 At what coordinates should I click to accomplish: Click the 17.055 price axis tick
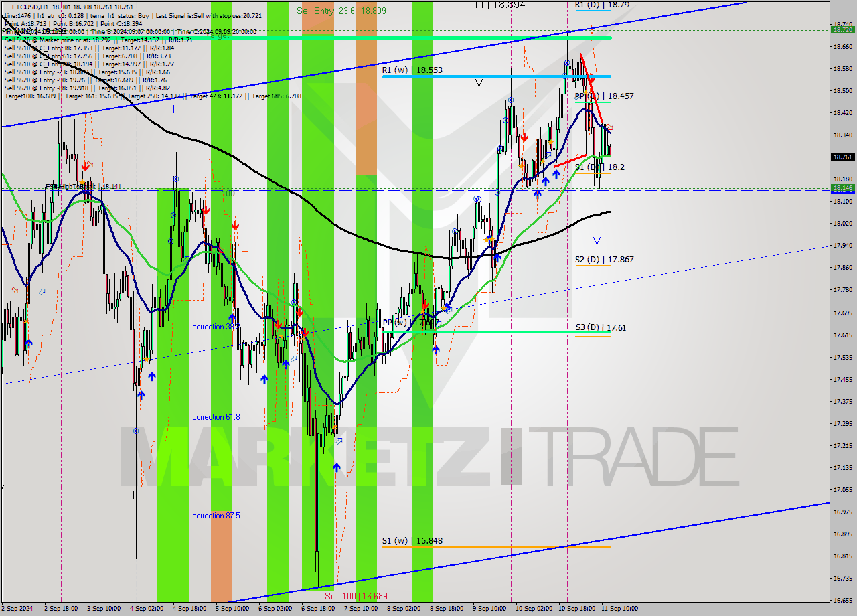point(842,489)
